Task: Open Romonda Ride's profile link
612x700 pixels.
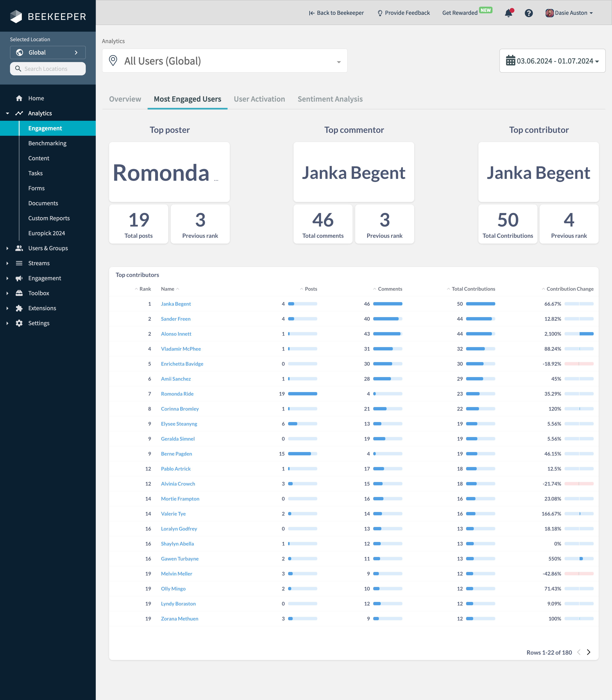Action: 177,394
